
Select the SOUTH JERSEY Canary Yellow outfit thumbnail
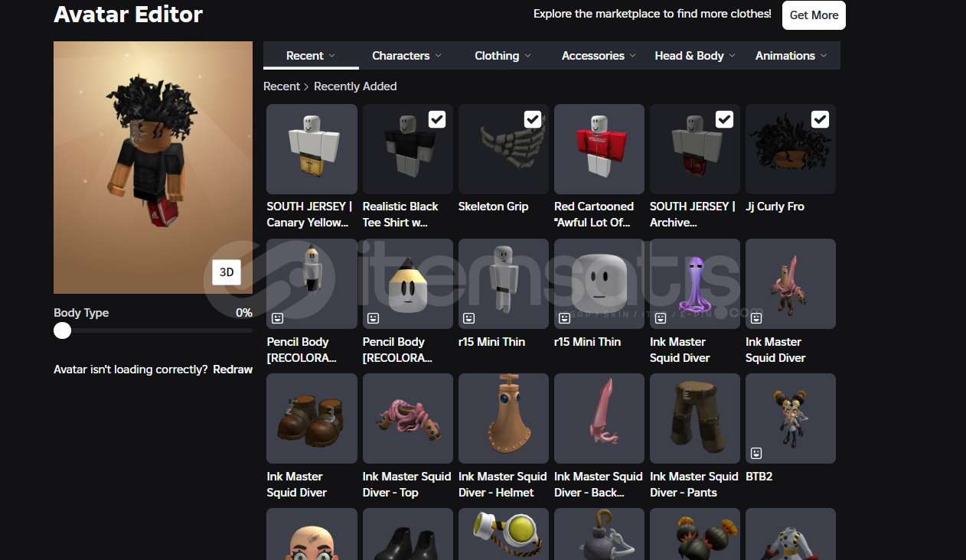[x=312, y=149]
